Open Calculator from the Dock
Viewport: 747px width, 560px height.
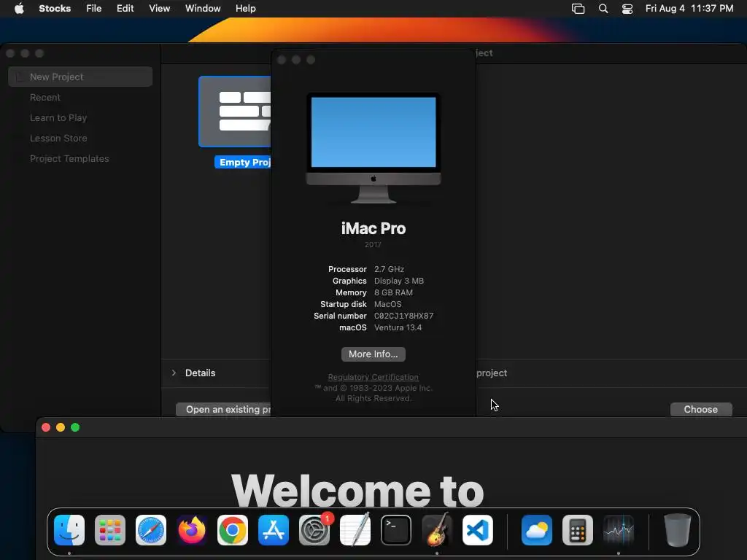[578, 530]
